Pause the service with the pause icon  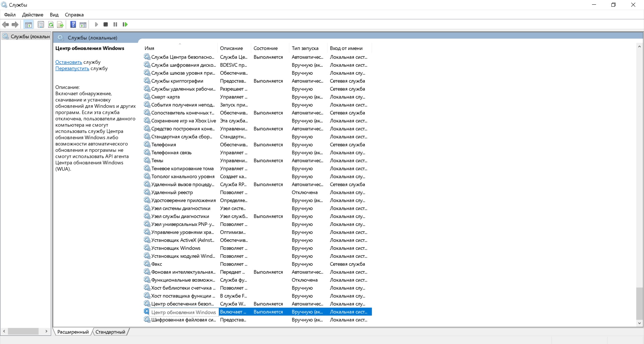click(115, 24)
